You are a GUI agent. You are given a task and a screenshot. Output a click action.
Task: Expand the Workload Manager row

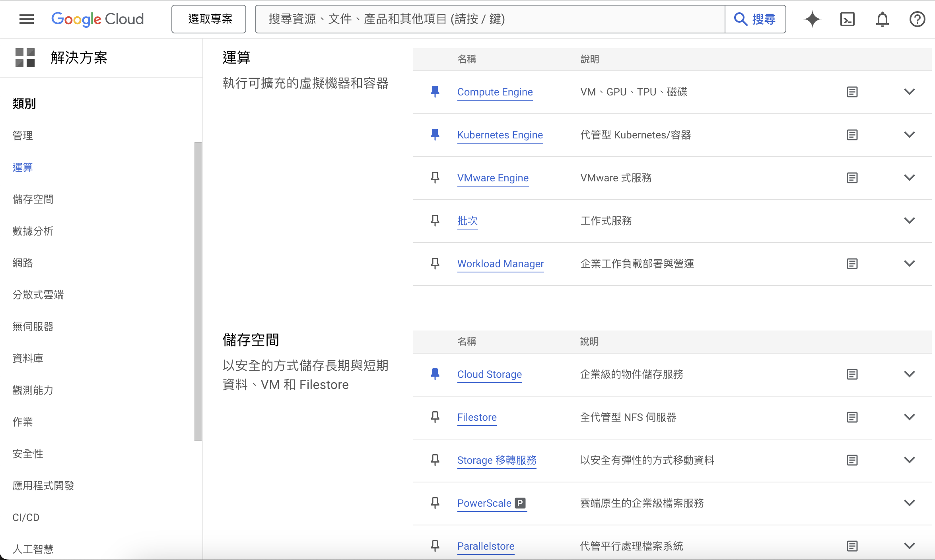pyautogui.click(x=910, y=264)
